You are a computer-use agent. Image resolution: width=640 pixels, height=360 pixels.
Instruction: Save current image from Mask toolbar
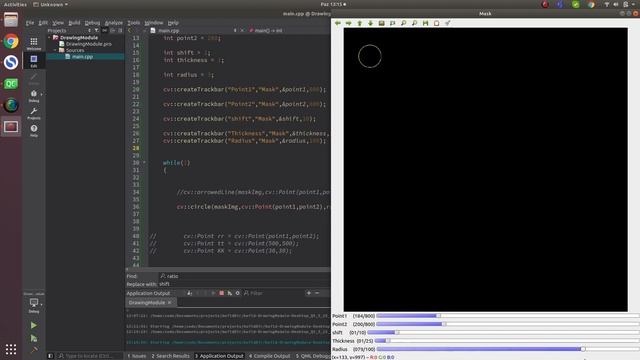(426, 23)
